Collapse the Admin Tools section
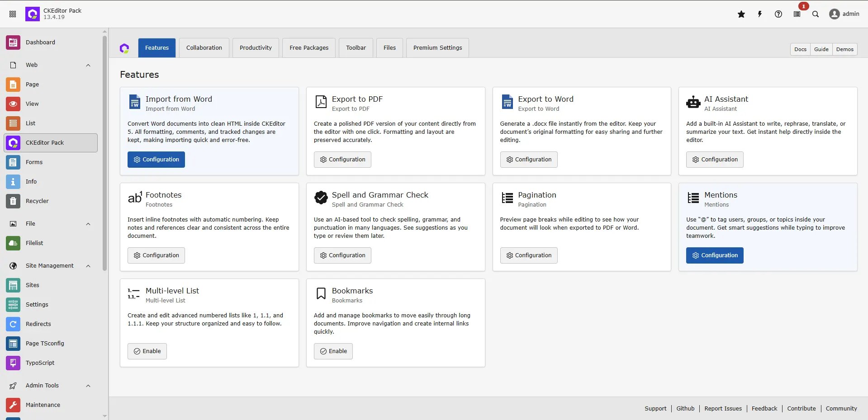The image size is (868, 420). [x=88, y=386]
